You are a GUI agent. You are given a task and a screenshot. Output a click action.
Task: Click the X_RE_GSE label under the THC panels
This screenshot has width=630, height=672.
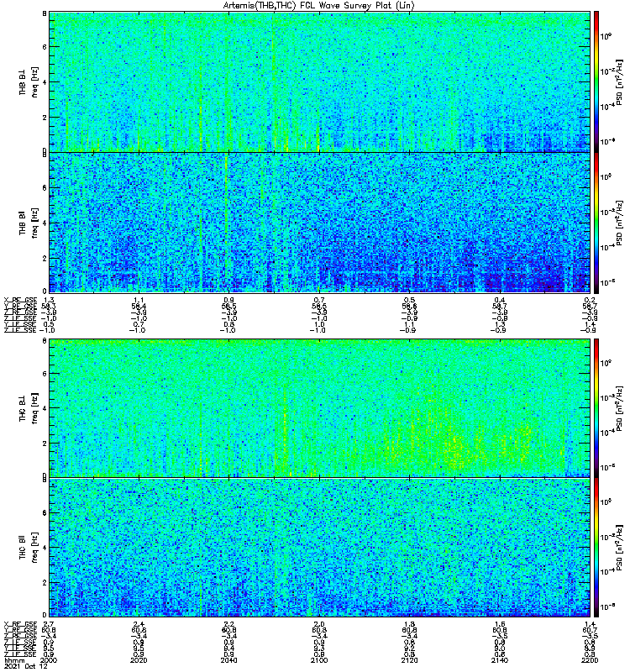coord(20,624)
